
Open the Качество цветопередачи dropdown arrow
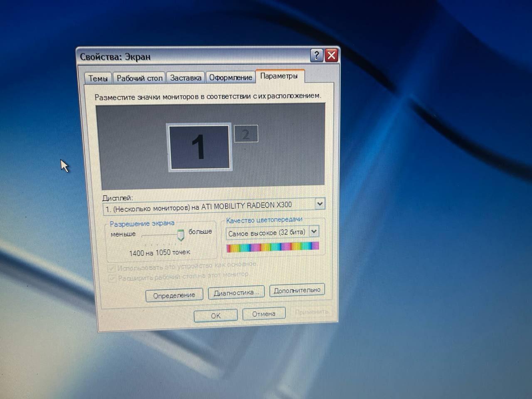click(314, 232)
